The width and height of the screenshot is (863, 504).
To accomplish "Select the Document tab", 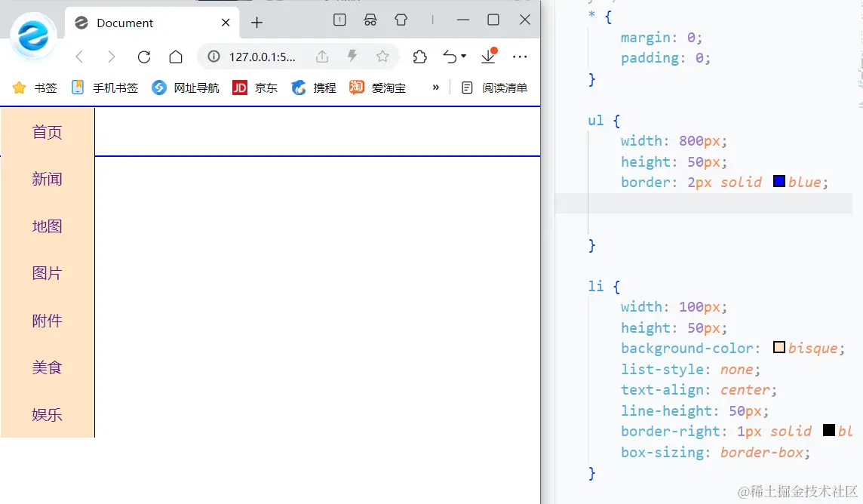I will coord(152,23).
